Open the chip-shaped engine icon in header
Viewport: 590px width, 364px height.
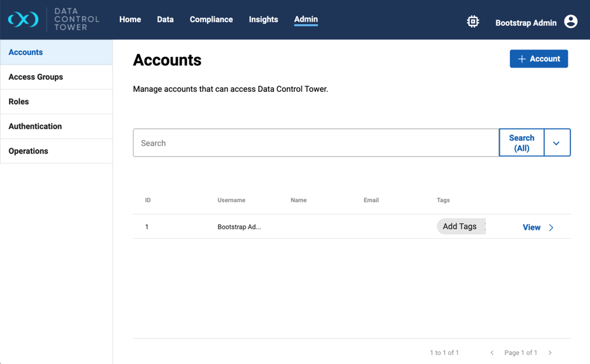pyautogui.click(x=473, y=22)
